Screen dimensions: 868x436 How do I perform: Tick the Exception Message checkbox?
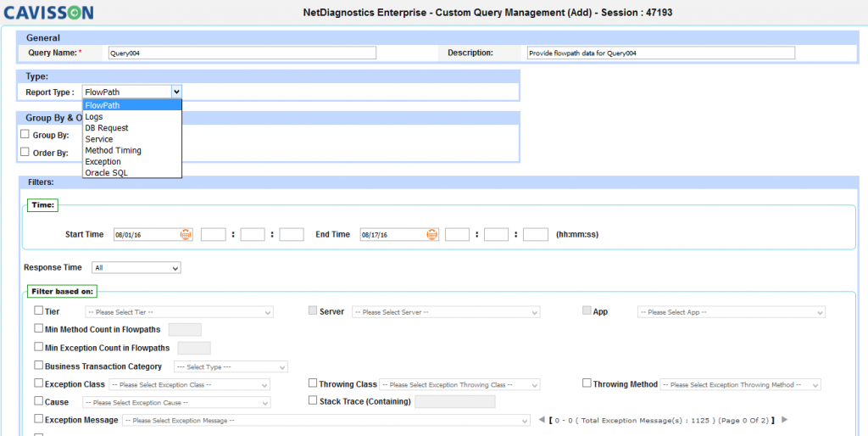click(38, 419)
